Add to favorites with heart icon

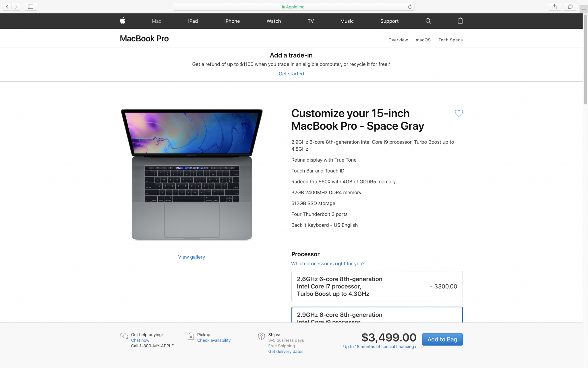(459, 113)
